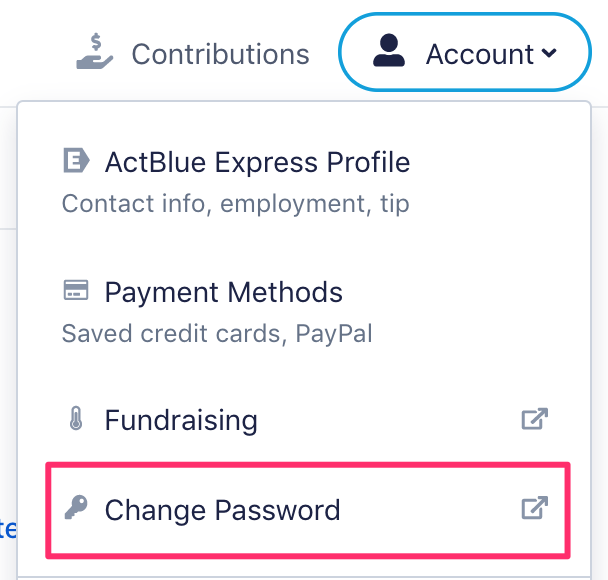Open the Contributions nav link text
Screen dimensions: 608x580
(220, 54)
